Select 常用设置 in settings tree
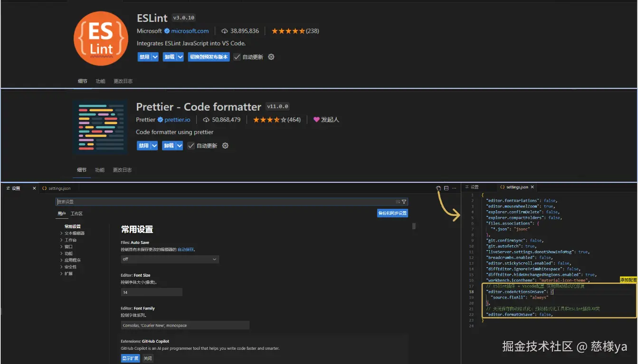Screen dimensions: 638x364 [x=73, y=227]
